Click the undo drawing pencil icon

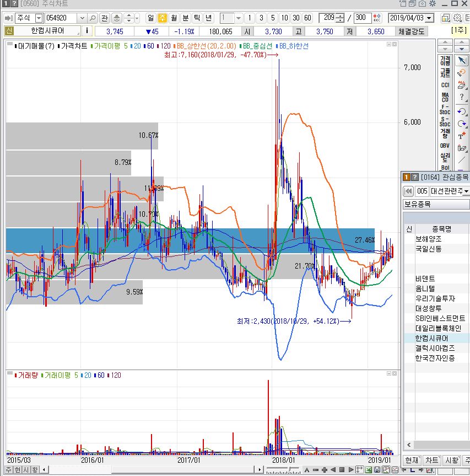[462, 73]
